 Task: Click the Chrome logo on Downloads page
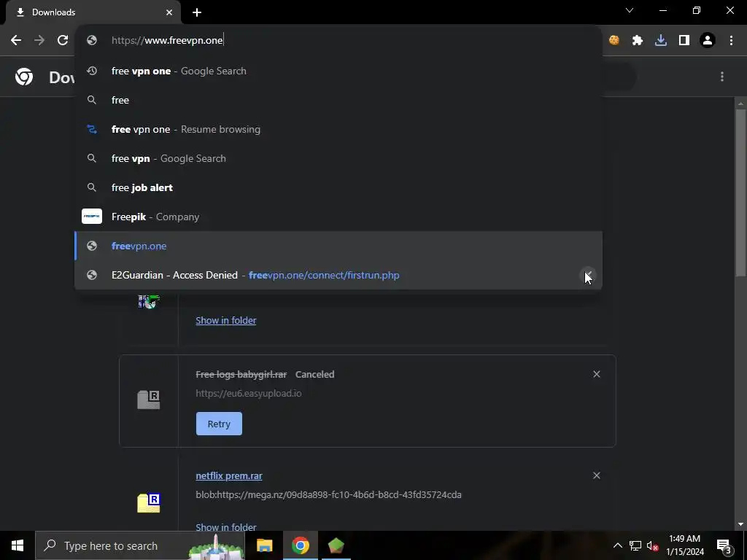tap(24, 77)
